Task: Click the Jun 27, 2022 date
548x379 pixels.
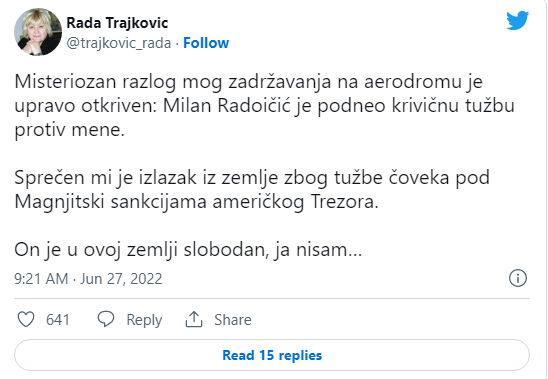Action: 121,279
